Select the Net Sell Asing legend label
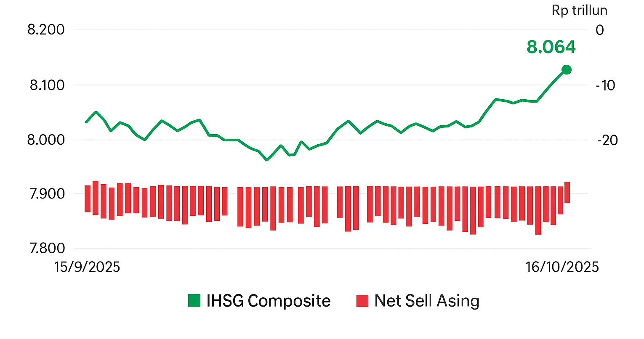This screenshot has height=339, width=644. (427, 301)
